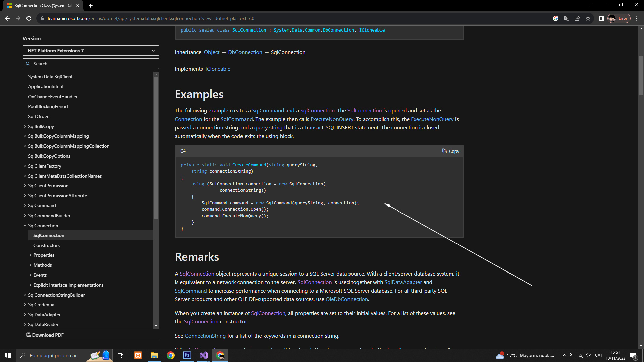Image resolution: width=644 pixels, height=362 pixels.
Task: Select Constructors in the sidebar
Action: click(46, 245)
